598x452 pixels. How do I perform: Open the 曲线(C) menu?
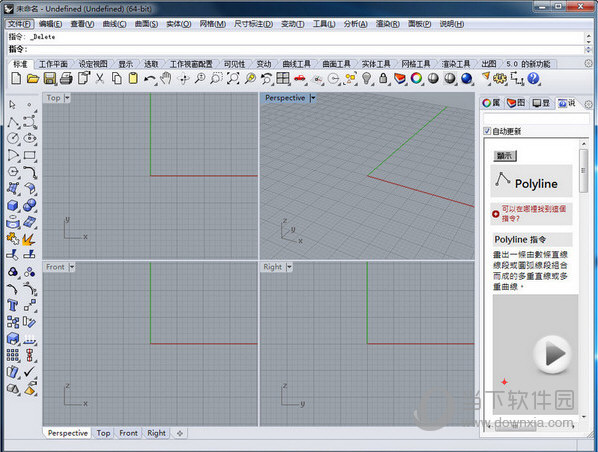point(114,24)
